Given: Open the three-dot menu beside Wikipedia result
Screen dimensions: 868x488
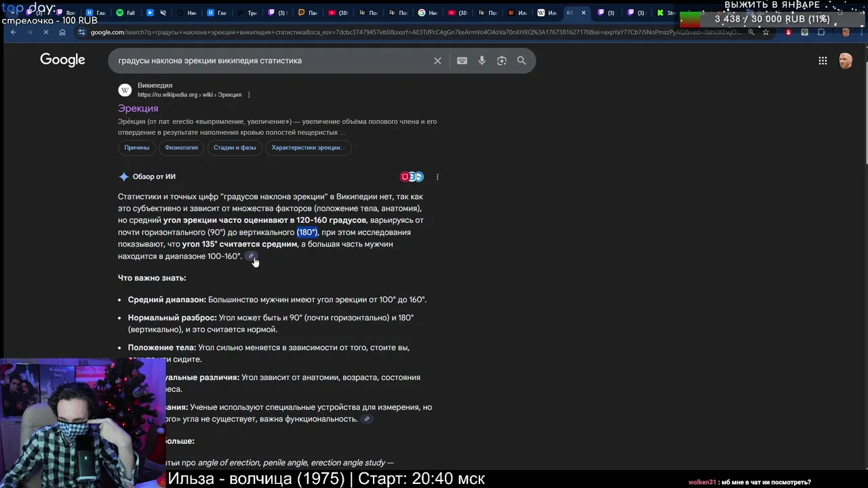Looking at the screenshot, I should (x=249, y=95).
